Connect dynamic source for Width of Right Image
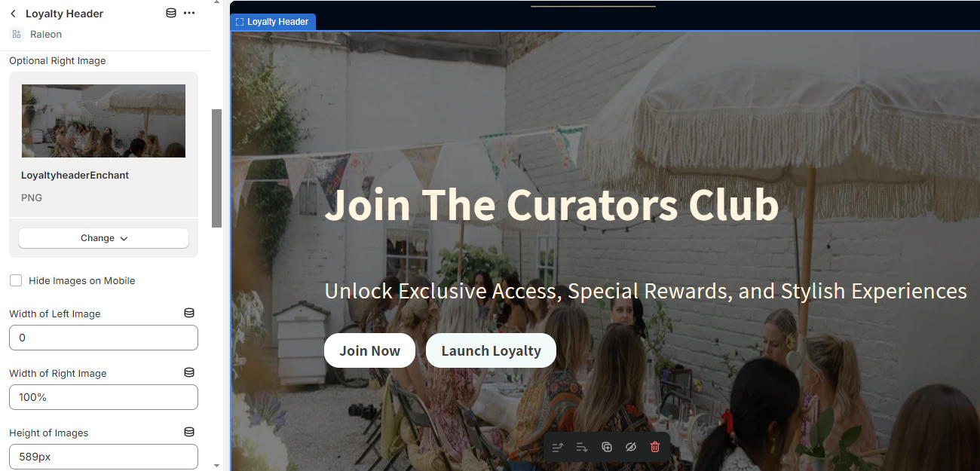 [189, 372]
